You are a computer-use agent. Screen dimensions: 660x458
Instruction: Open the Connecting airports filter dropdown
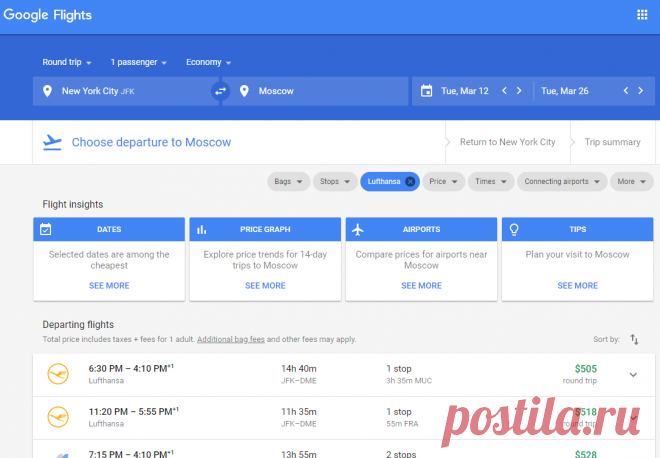pos(562,181)
